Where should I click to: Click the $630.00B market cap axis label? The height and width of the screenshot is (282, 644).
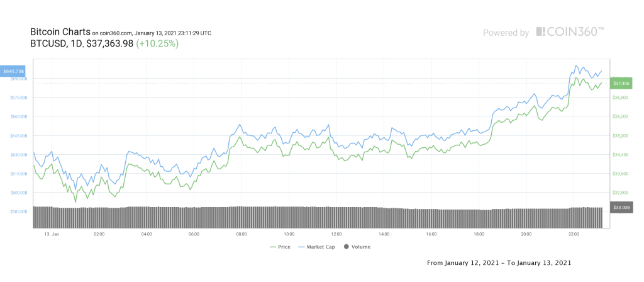[18, 155]
